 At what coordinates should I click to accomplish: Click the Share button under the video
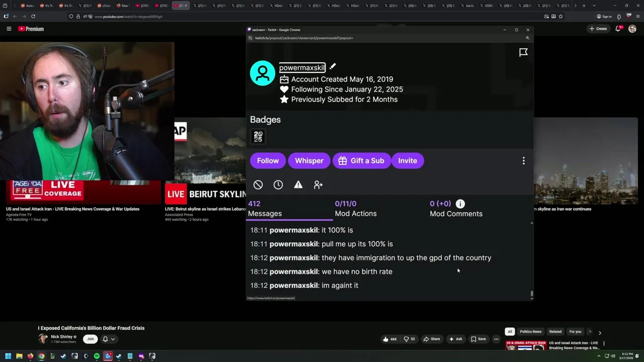(x=432, y=339)
